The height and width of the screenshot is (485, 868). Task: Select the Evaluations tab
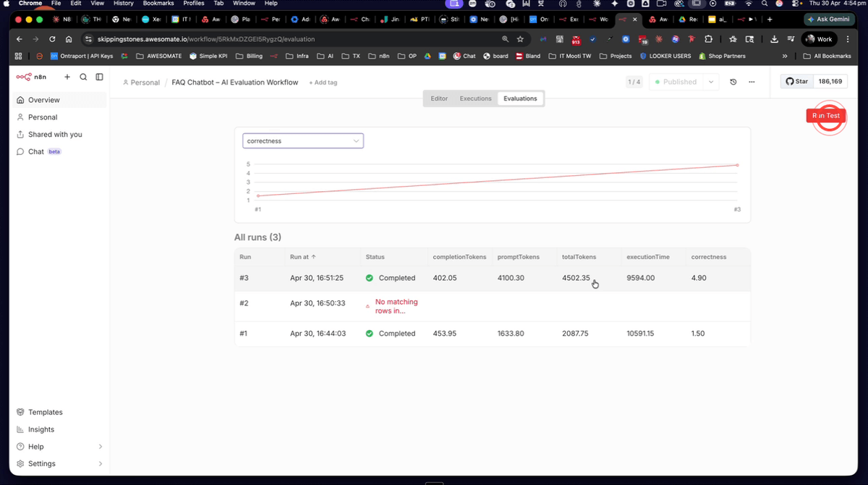pyautogui.click(x=521, y=98)
